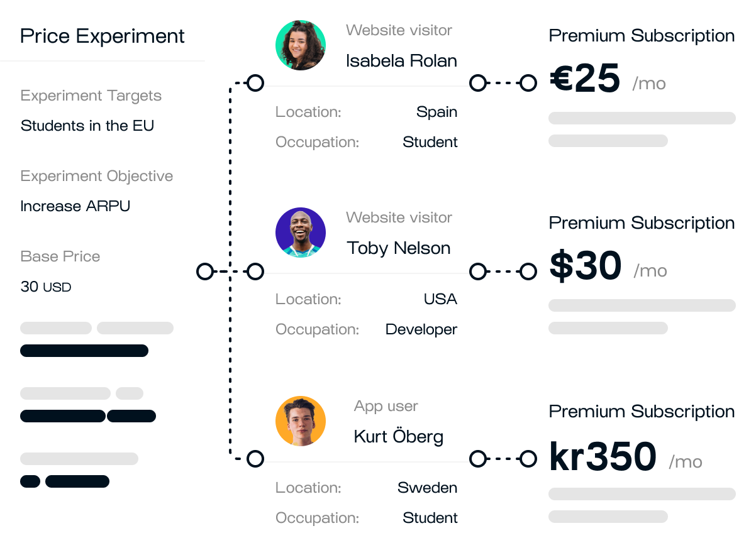Click the Increase ARPU objective text
This screenshot has width=756, height=543.
tap(75, 206)
